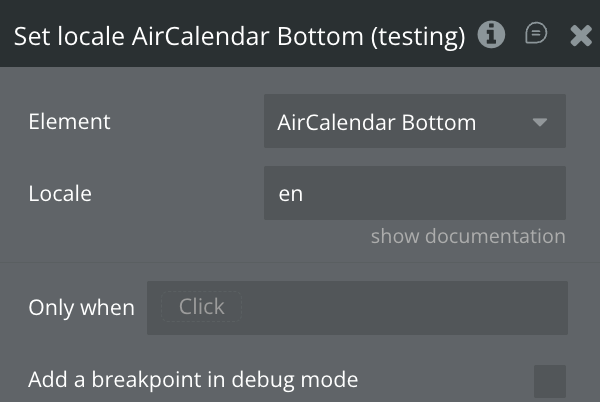Image resolution: width=600 pixels, height=402 pixels.
Task: Focus the Only when condition field
Action: pyautogui.click(x=357, y=307)
